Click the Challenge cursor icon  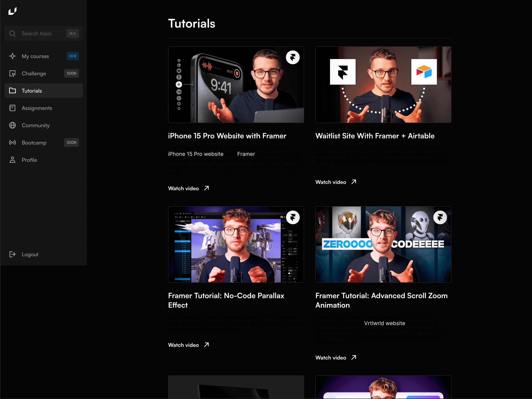tap(12, 73)
